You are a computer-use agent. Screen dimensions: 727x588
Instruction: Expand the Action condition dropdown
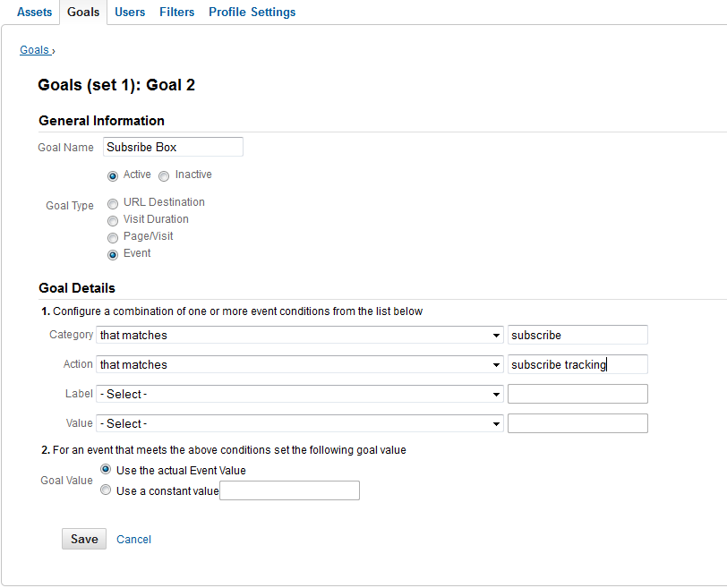300,364
